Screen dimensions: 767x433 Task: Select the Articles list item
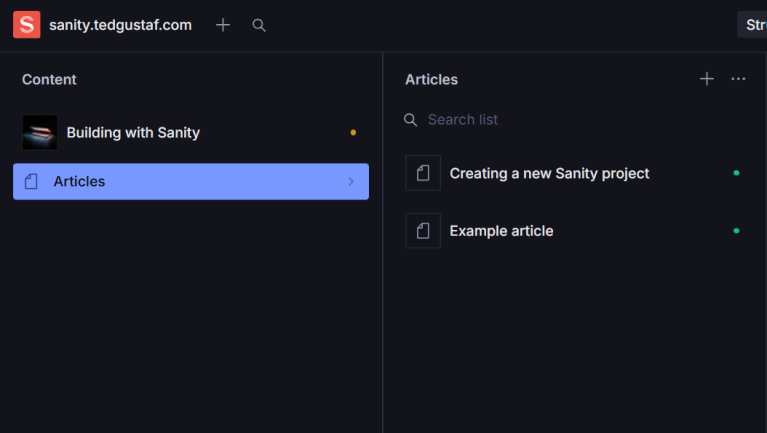click(x=191, y=182)
